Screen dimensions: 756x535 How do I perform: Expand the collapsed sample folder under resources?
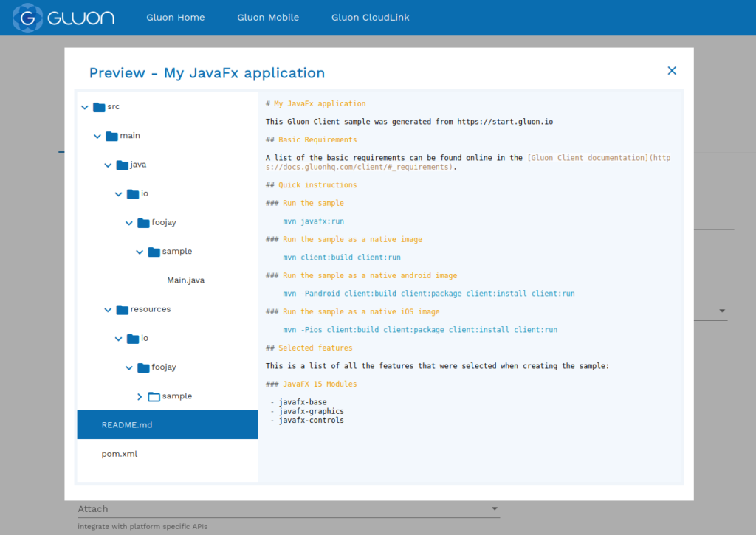[139, 396]
